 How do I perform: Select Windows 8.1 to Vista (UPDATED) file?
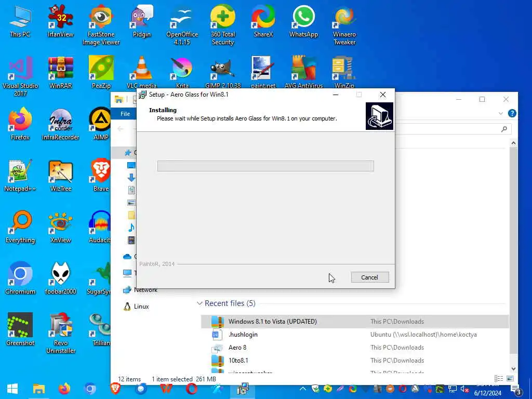pyautogui.click(x=354, y=321)
